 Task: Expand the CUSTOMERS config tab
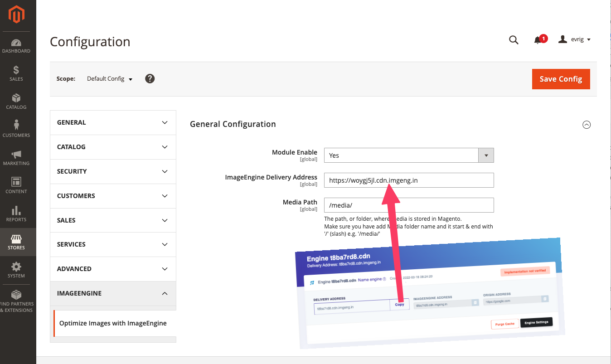click(113, 196)
